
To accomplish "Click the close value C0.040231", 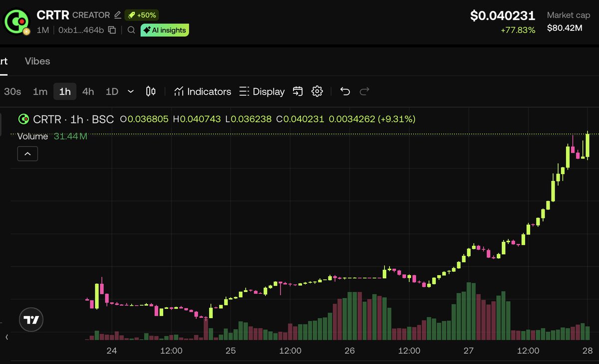I will click(x=300, y=119).
